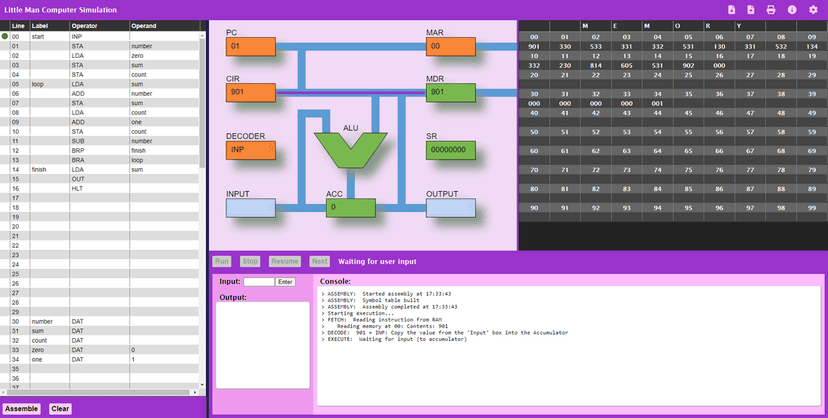This screenshot has height=418, width=828.
Task: Open the settings gear icon
Action: point(813,9)
